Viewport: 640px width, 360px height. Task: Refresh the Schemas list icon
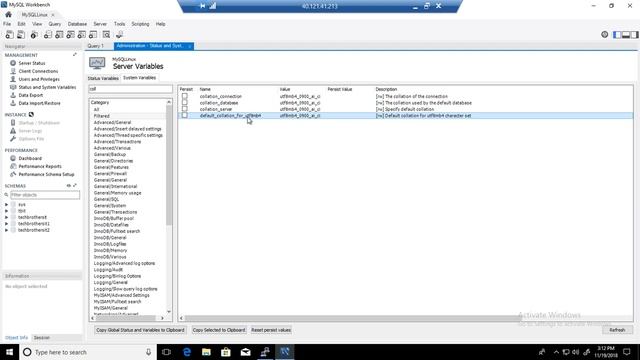click(69, 186)
